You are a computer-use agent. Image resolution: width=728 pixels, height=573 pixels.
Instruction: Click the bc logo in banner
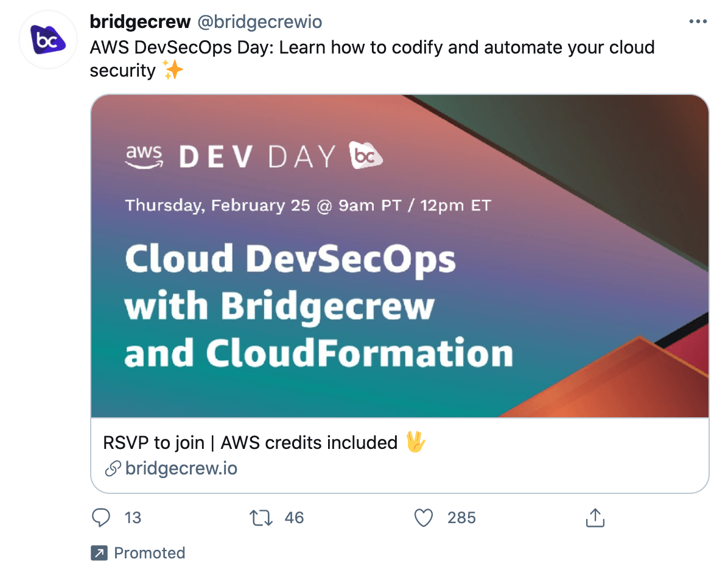tap(365, 155)
